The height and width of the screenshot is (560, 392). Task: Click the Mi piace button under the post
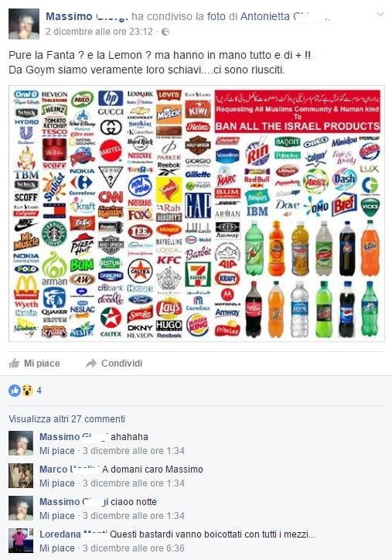[35, 364]
